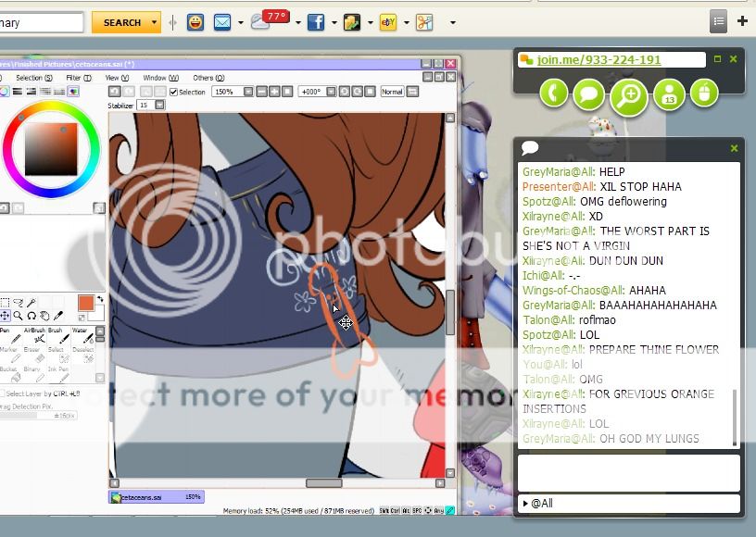Open the Filter menu
756x537 pixels.
[x=78, y=78]
